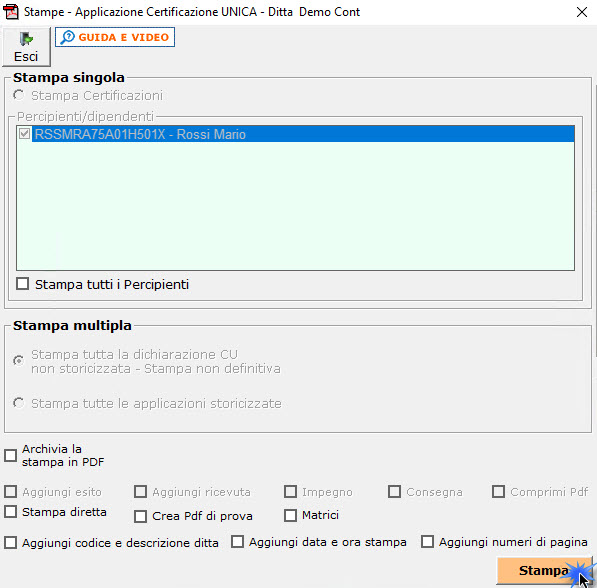
Task: Tick Aggiungi numeri di pagina
Action: 427,542
